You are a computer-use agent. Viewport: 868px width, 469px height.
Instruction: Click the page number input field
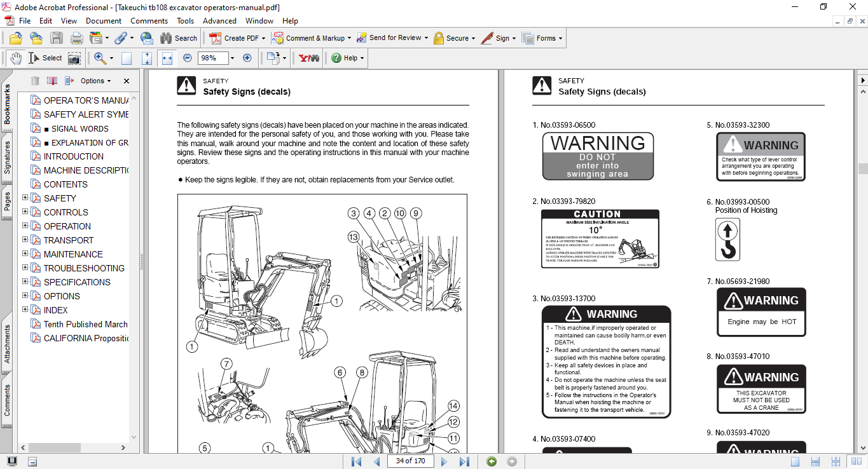pos(410,461)
